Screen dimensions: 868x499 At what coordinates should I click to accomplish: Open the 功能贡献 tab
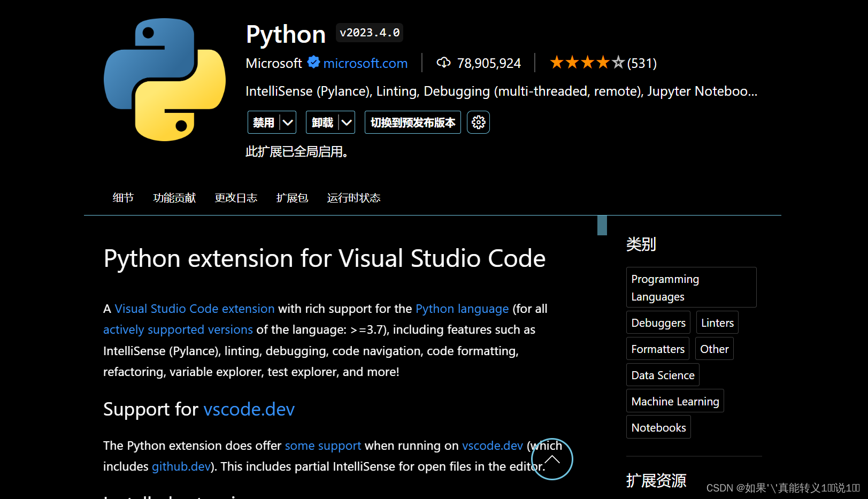tap(174, 198)
